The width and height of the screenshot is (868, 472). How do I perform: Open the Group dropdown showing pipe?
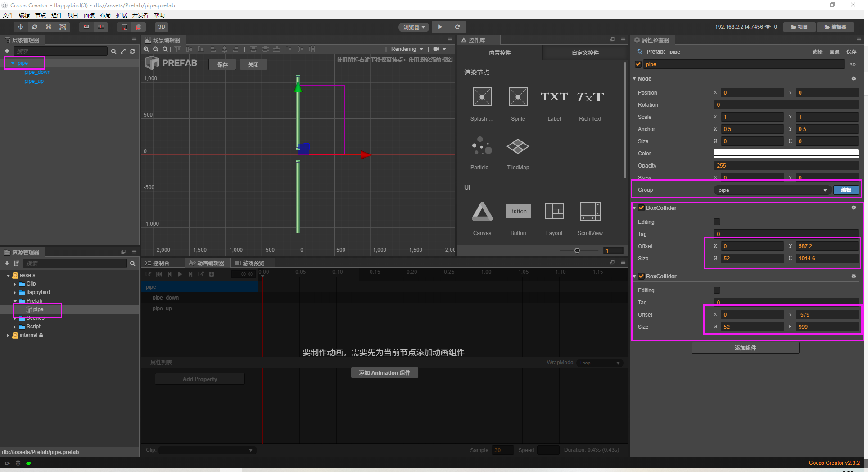(772, 190)
